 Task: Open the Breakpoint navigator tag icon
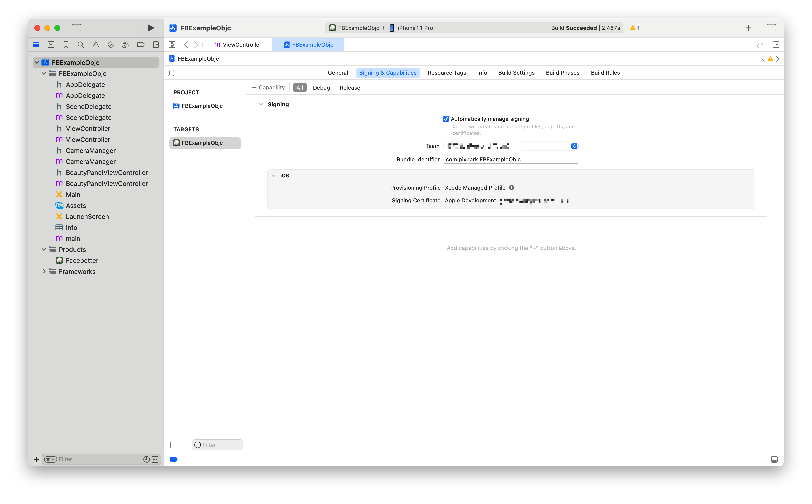pyautogui.click(x=141, y=44)
